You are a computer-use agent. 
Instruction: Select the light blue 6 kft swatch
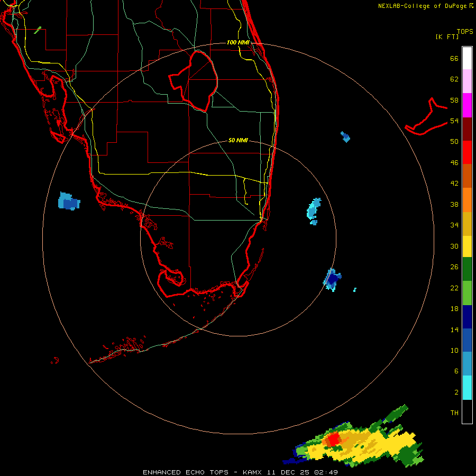click(467, 364)
